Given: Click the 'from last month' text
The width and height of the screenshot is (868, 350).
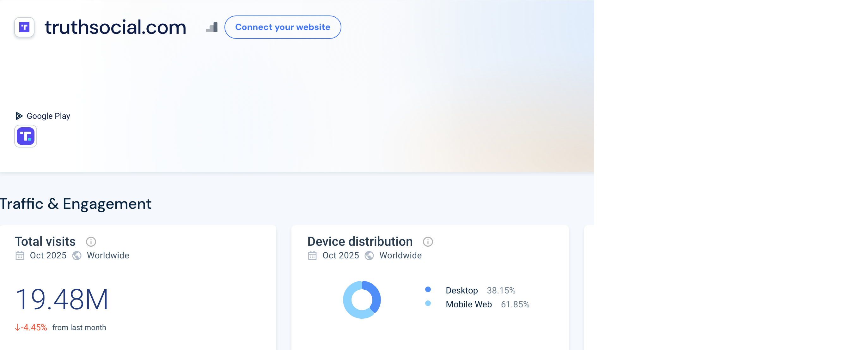Looking at the screenshot, I should (x=79, y=328).
